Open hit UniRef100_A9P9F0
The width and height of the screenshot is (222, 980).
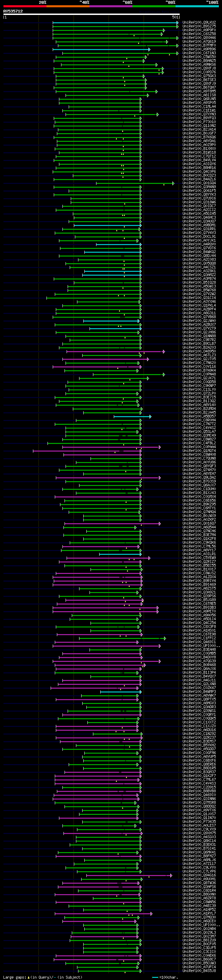(x=199, y=30)
